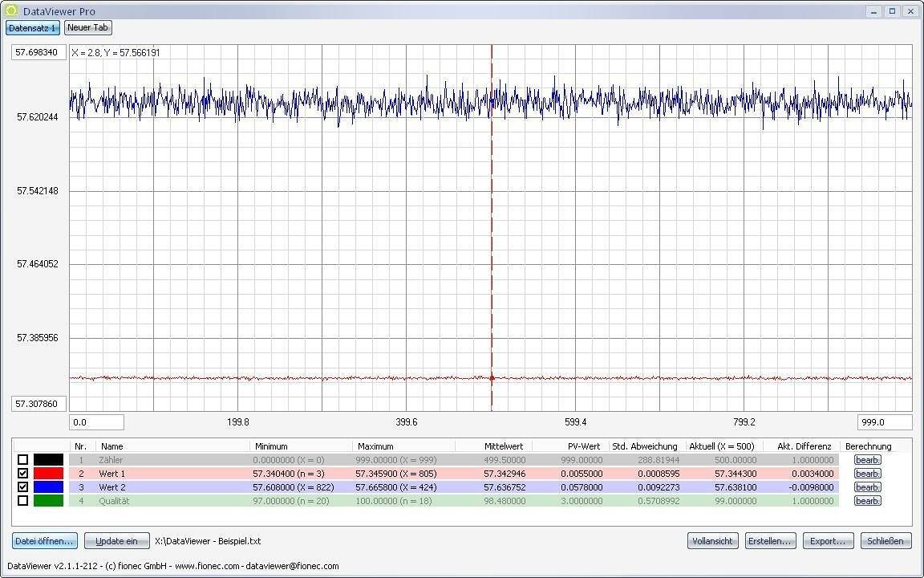Viewport: 924px width, 578px height.
Task: Click the Std. Abweichung column header
Action: pyautogui.click(x=646, y=446)
